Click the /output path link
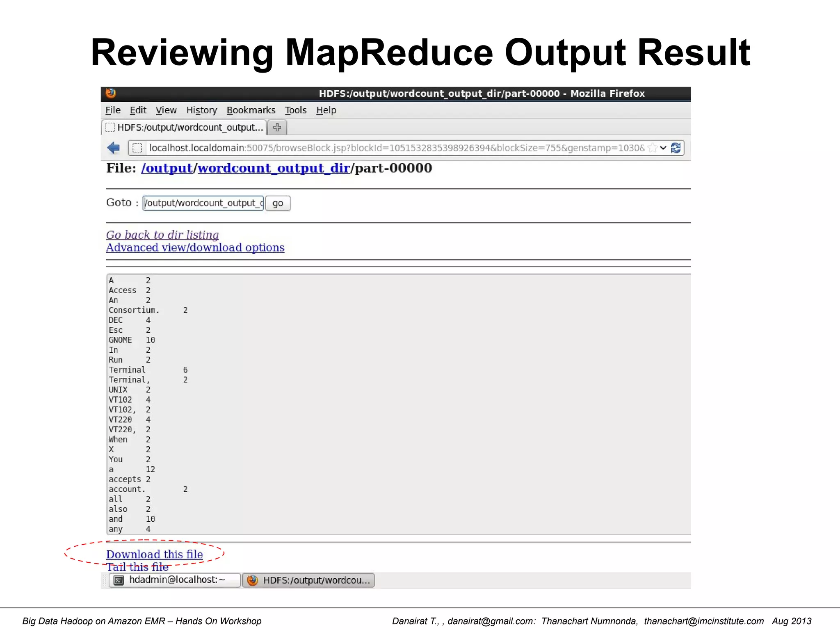 click(167, 168)
